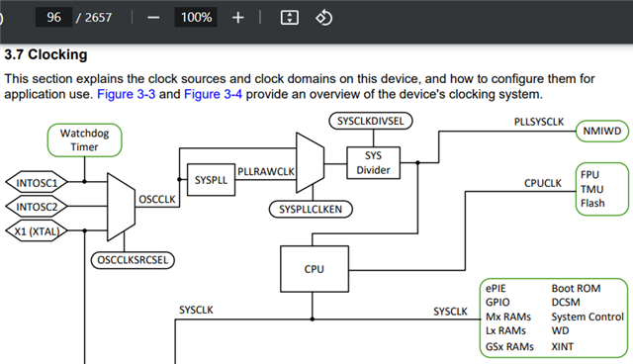Click the INTOSC2 source label
Viewport: 633px width, 364px height.
pos(37,207)
